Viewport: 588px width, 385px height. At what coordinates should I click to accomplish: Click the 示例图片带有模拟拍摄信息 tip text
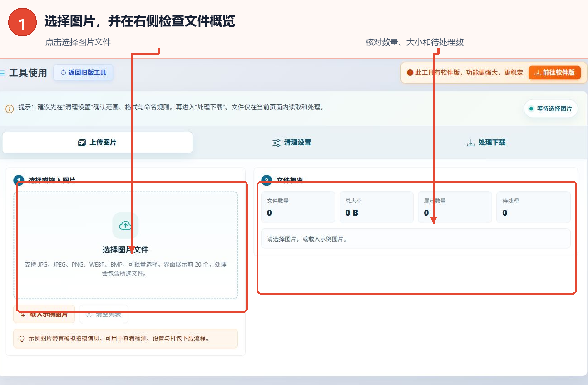pos(119,339)
